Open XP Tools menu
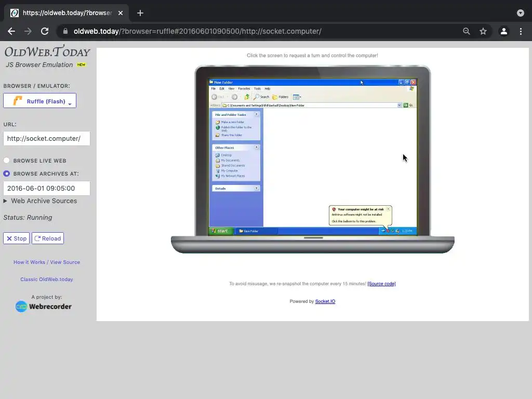 pos(258,88)
